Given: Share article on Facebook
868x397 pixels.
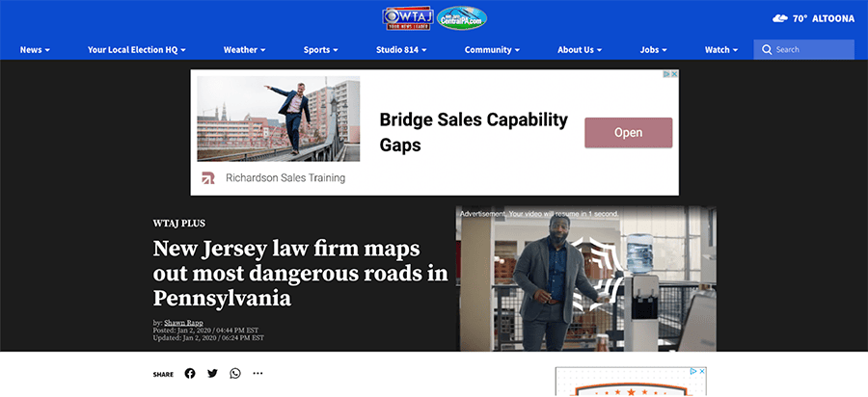Looking at the screenshot, I should [190, 373].
